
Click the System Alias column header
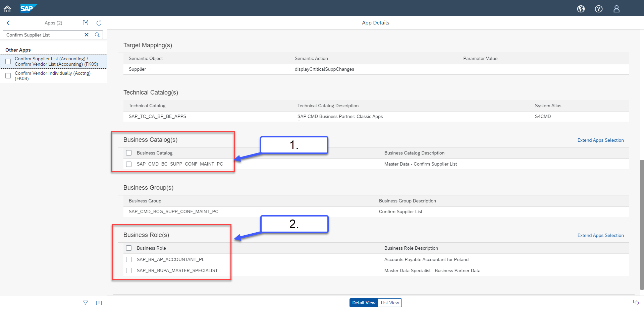(548, 106)
